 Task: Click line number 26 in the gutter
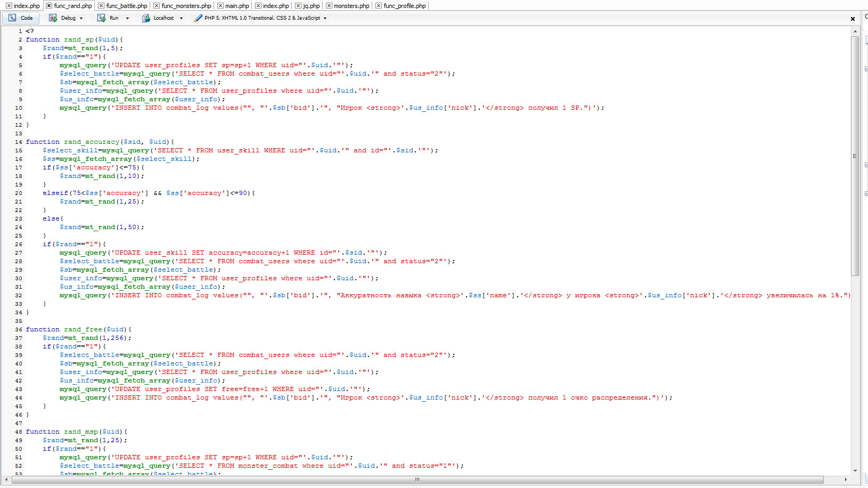coord(19,245)
